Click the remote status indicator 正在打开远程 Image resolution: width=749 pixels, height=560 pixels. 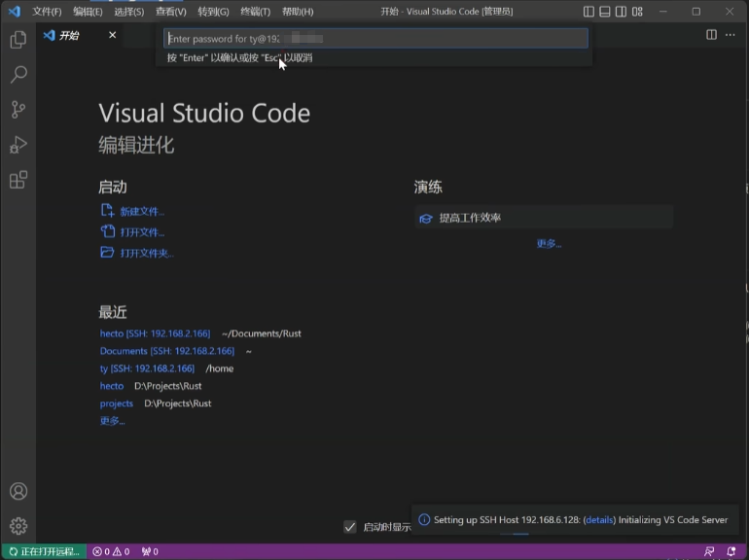click(x=44, y=551)
